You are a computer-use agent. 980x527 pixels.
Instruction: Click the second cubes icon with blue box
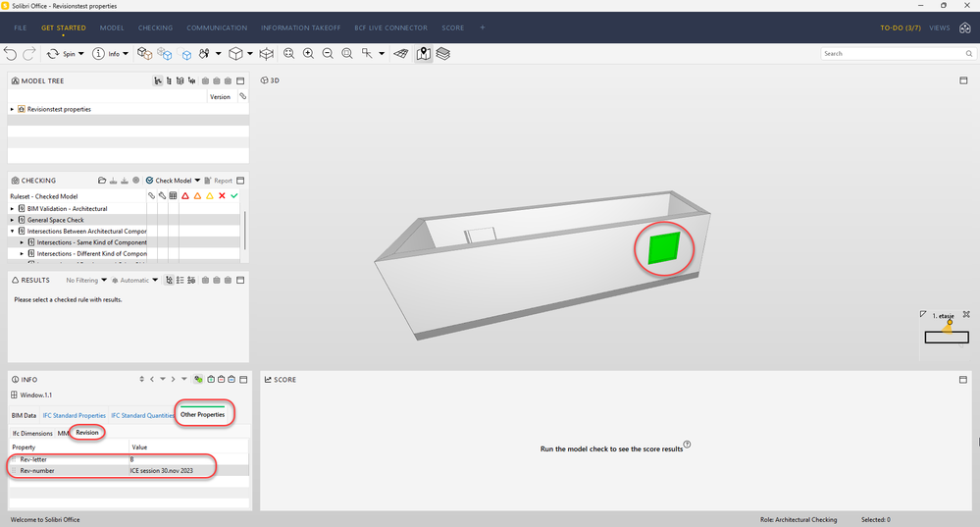pyautogui.click(x=165, y=54)
